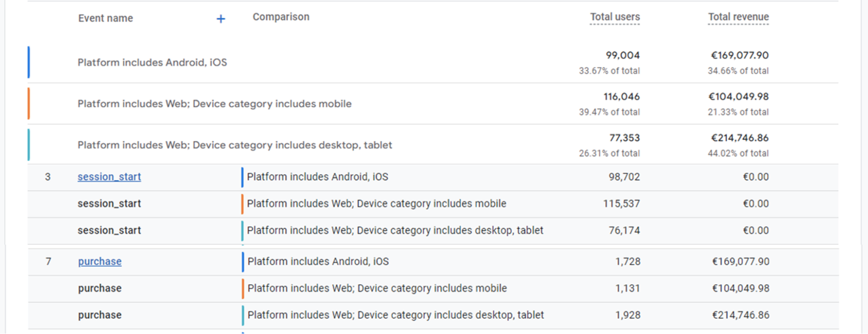Viewport: 868px width, 334px height.
Task: Click blue color bar of Android, iOS summary
Action: (x=29, y=62)
